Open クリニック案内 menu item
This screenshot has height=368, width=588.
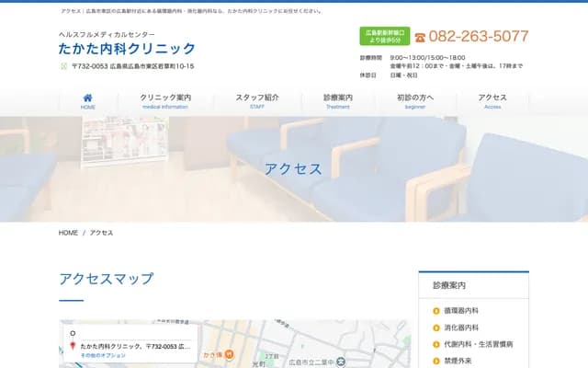[x=165, y=101]
